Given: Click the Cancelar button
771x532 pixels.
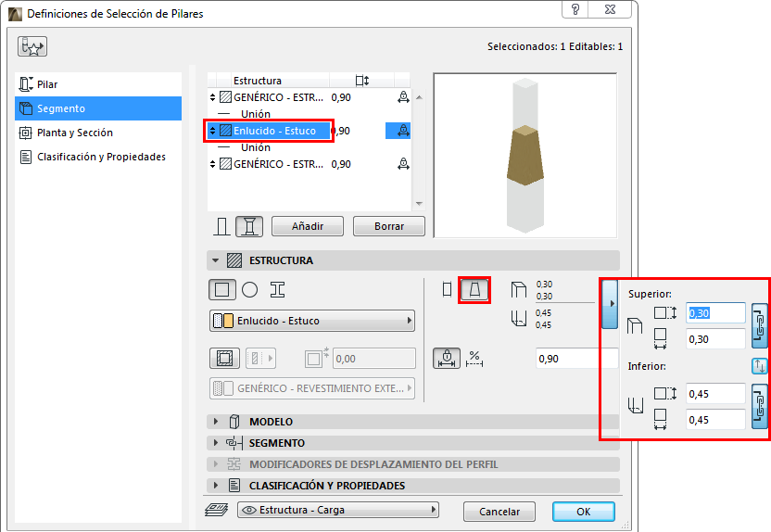Looking at the screenshot, I should coord(499,512).
